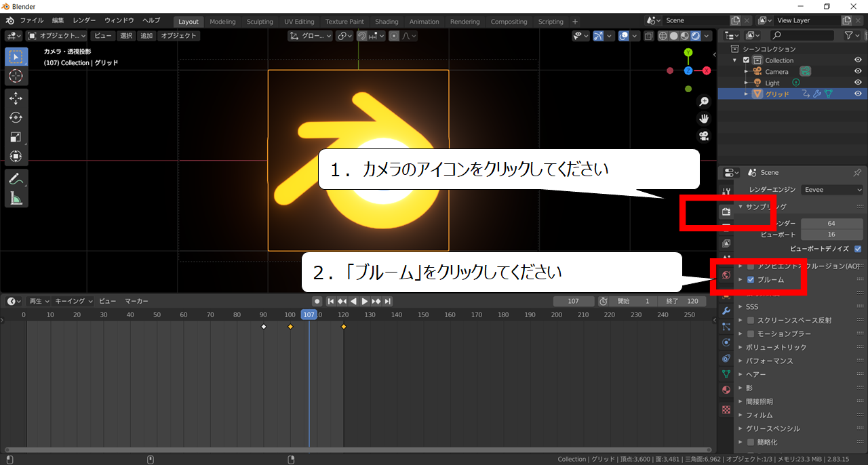
Task: Click マーカー in the timeline header
Action: [136, 301]
